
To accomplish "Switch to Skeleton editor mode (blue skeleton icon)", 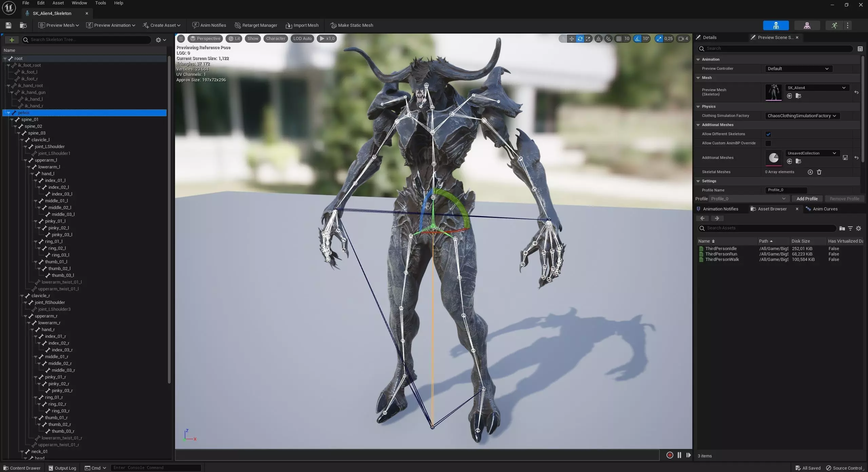I will tap(776, 25).
